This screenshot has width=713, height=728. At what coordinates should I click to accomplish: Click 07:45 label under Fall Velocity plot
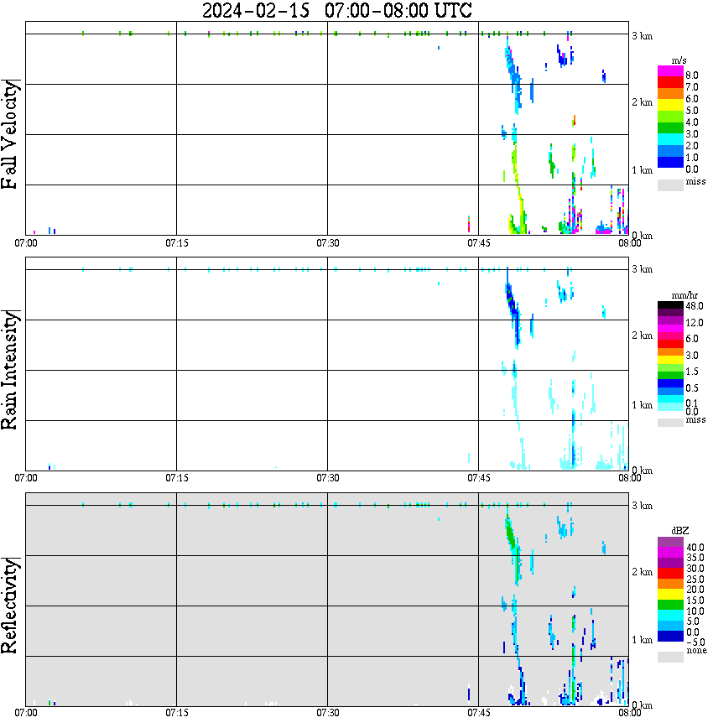tap(478, 243)
